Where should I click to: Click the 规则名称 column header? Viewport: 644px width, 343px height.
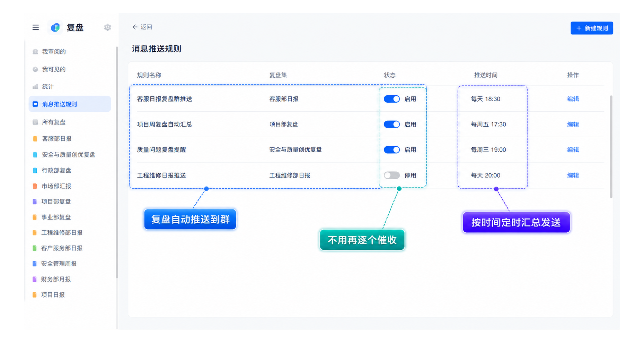149,75
